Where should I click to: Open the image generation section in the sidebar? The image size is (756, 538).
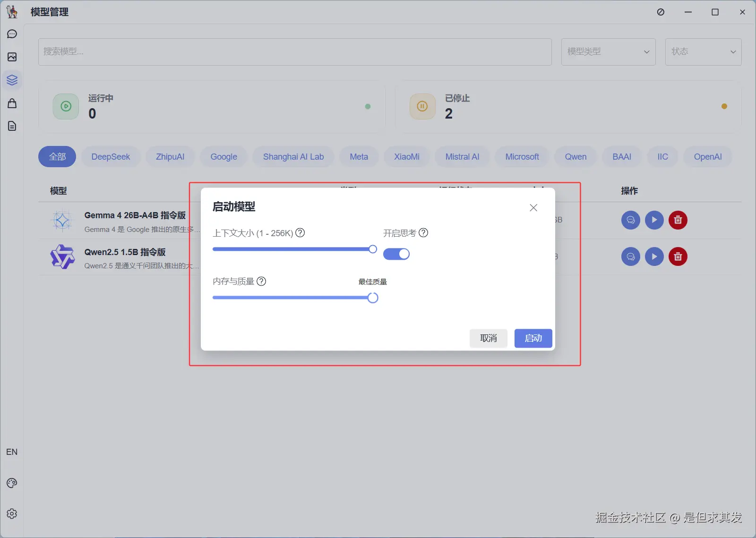(12, 57)
